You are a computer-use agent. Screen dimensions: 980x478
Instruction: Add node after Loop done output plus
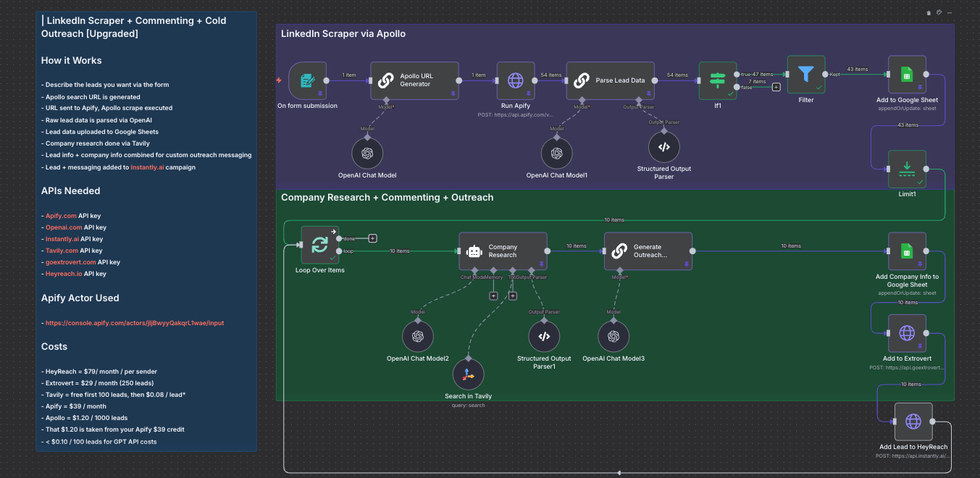(372, 238)
